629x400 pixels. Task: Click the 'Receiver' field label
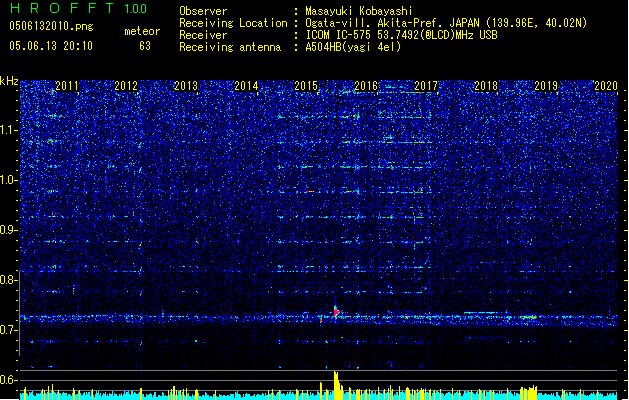coord(203,35)
